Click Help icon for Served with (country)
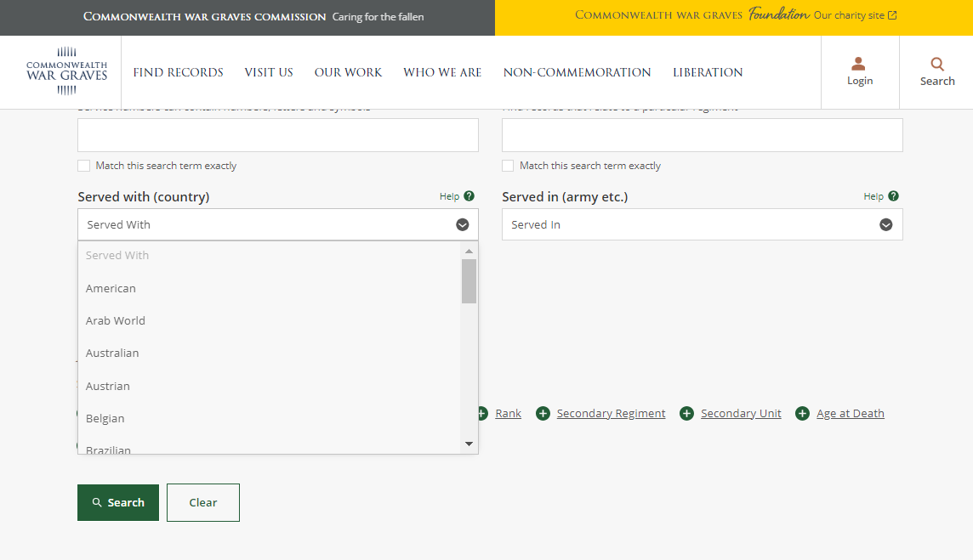Viewport: 973px width, 560px height. coord(469,196)
